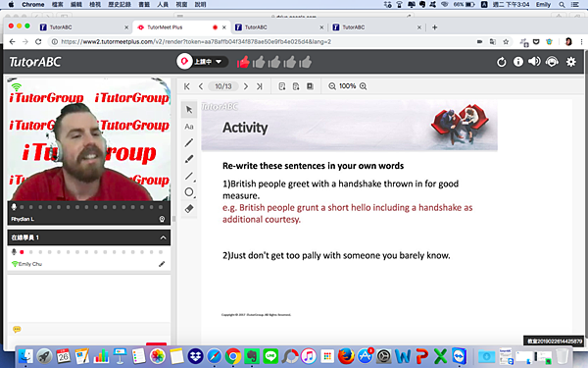Image resolution: width=588 pixels, height=368 pixels.
Task: Open LINE app from the Dock
Action: (270, 356)
